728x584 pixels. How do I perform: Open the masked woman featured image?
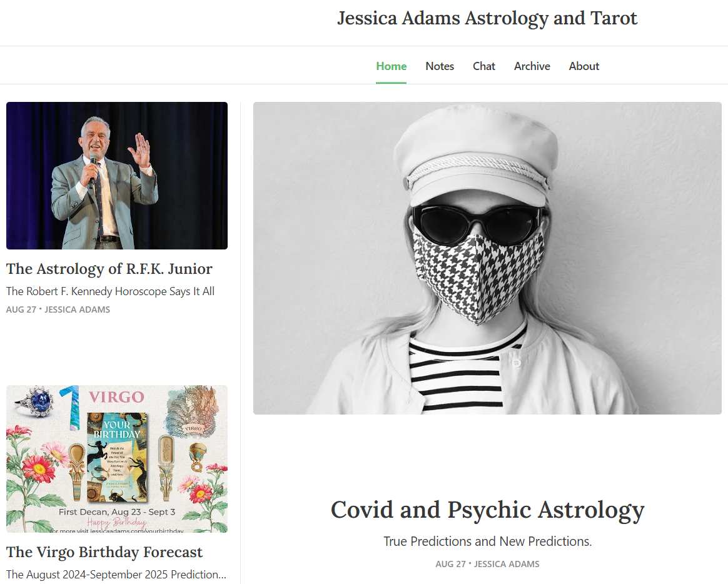pos(487,258)
